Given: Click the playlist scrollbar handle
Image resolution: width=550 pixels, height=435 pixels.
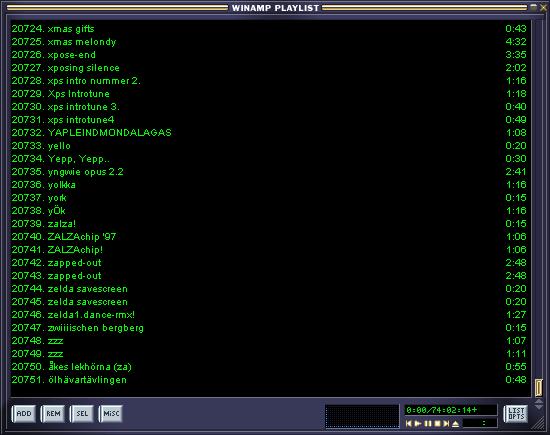Looking at the screenshot, I should (538, 388).
